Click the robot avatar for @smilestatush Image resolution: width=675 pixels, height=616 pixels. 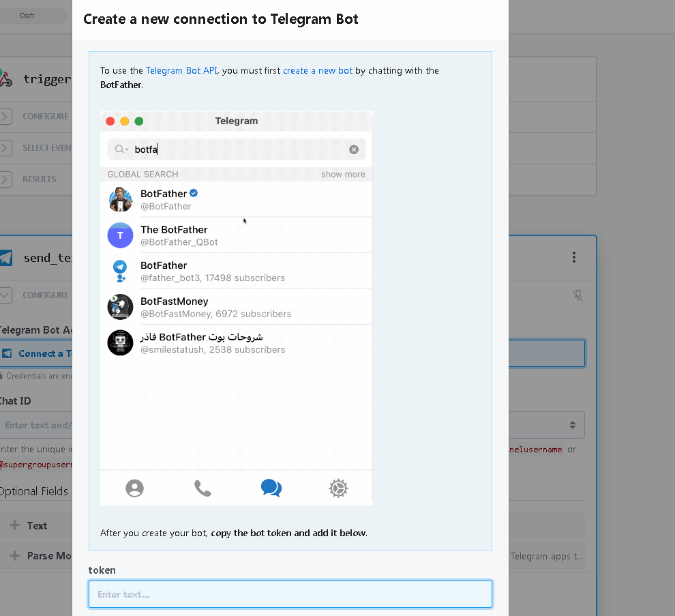click(x=120, y=342)
